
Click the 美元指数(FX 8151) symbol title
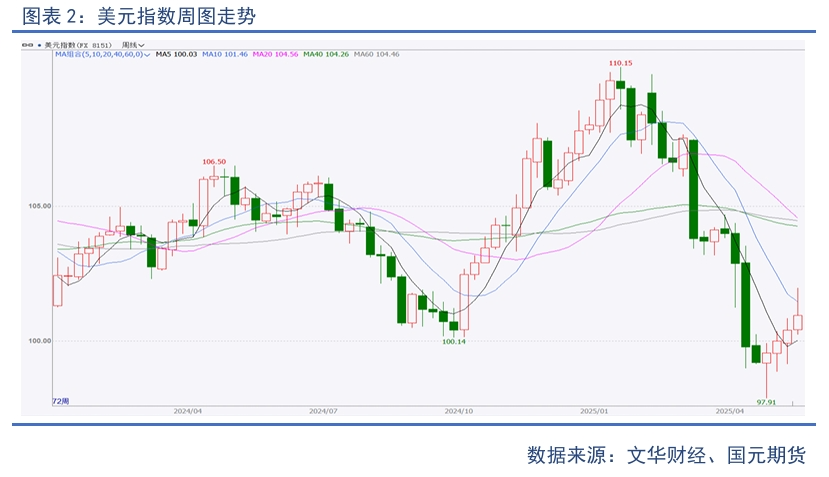[77, 45]
